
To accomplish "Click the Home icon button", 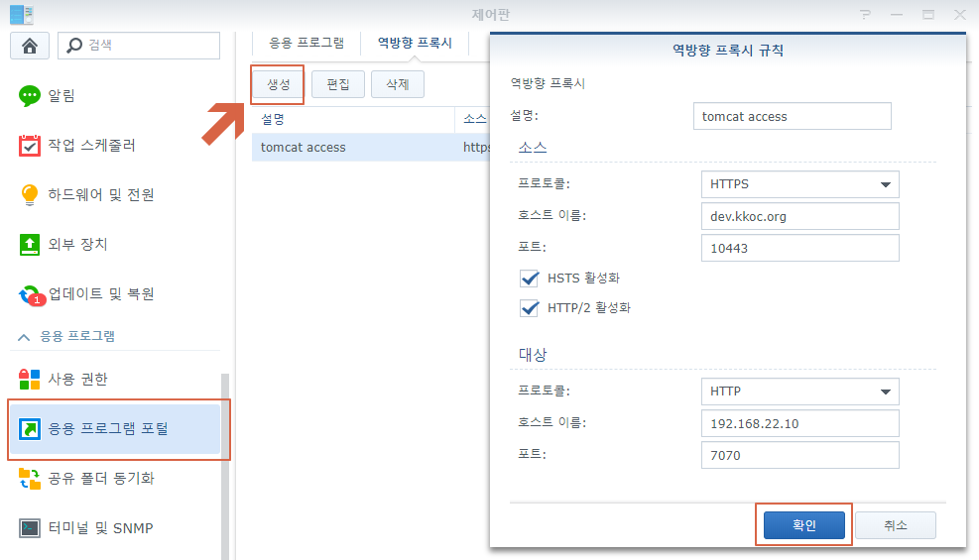I will (30, 46).
